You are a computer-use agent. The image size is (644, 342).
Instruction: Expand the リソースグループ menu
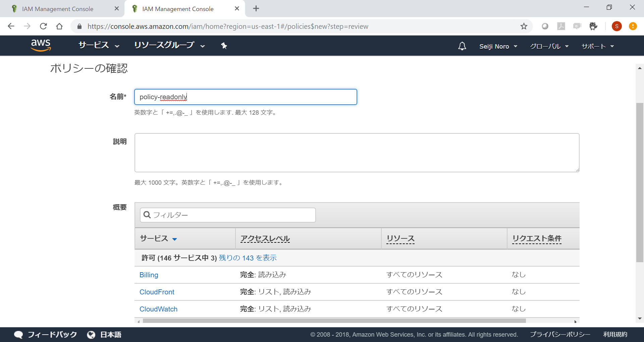(x=169, y=45)
